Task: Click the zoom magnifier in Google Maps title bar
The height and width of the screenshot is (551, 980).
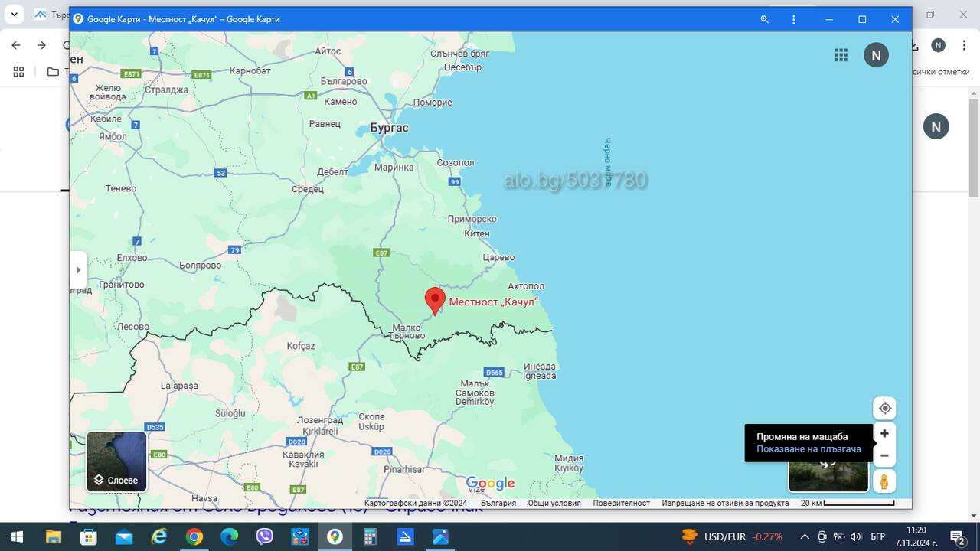Action: click(x=764, y=19)
